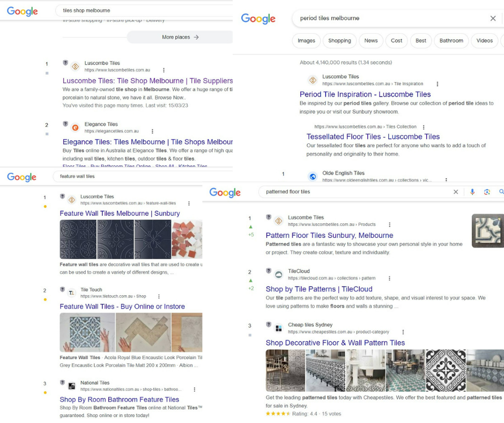Select the Cost filter chip
Image resolution: width=504 pixels, height=423 pixels.
(x=396, y=41)
